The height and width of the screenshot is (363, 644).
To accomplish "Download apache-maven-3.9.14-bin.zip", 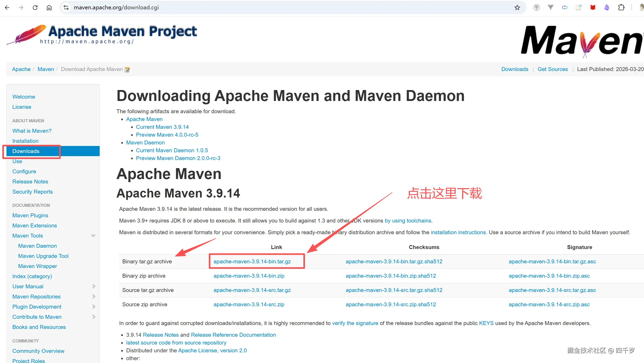I will point(248,276).
